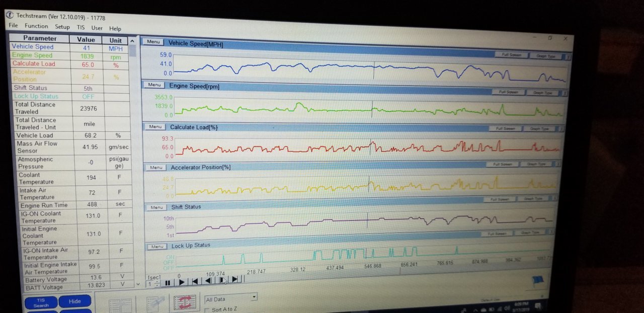Select the Calculate Load parameter row
The image size is (644, 313).
pyautogui.click(x=69, y=64)
